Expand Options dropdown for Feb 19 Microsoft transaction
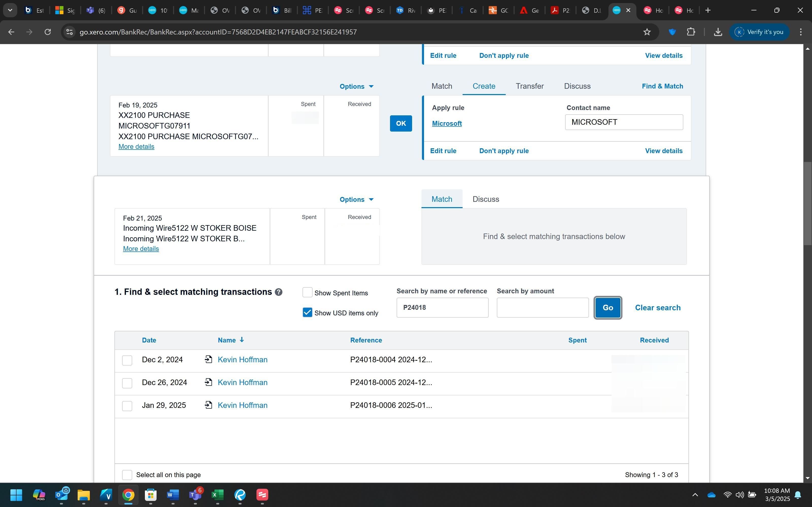The height and width of the screenshot is (507, 812). point(356,86)
